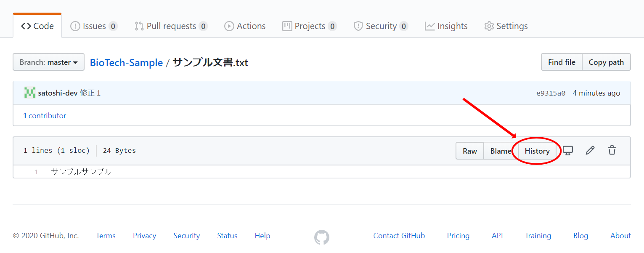Show the 1 contributor list
The height and width of the screenshot is (253, 644).
(x=45, y=116)
